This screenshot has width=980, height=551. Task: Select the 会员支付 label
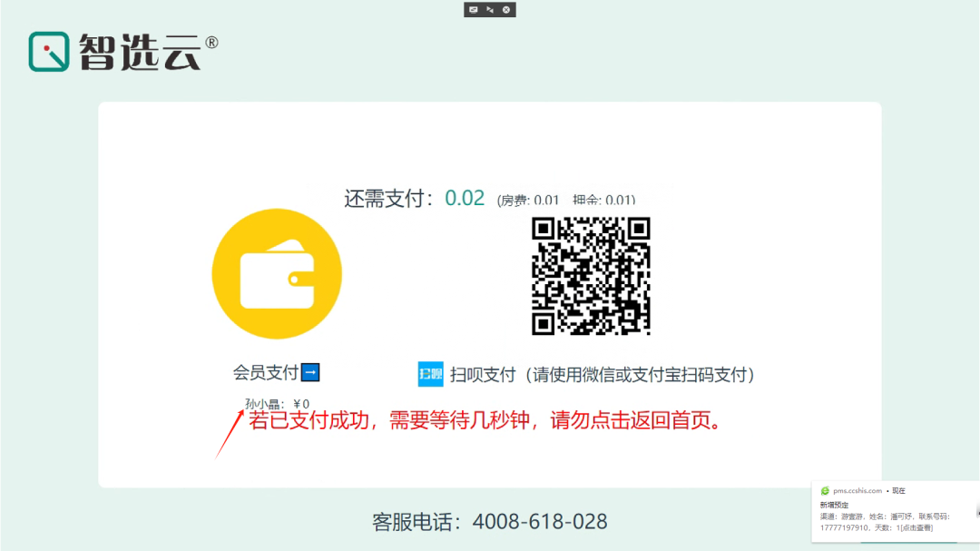[266, 373]
